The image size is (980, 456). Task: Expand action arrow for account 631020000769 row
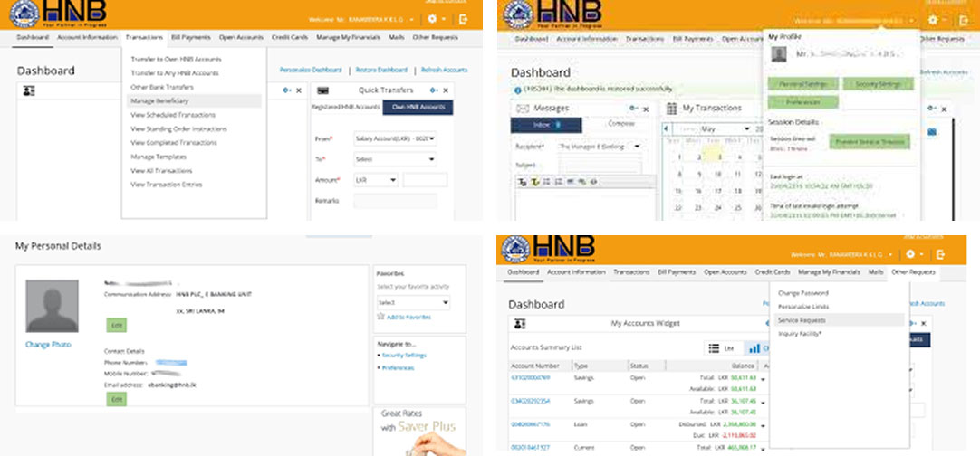tap(763, 378)
